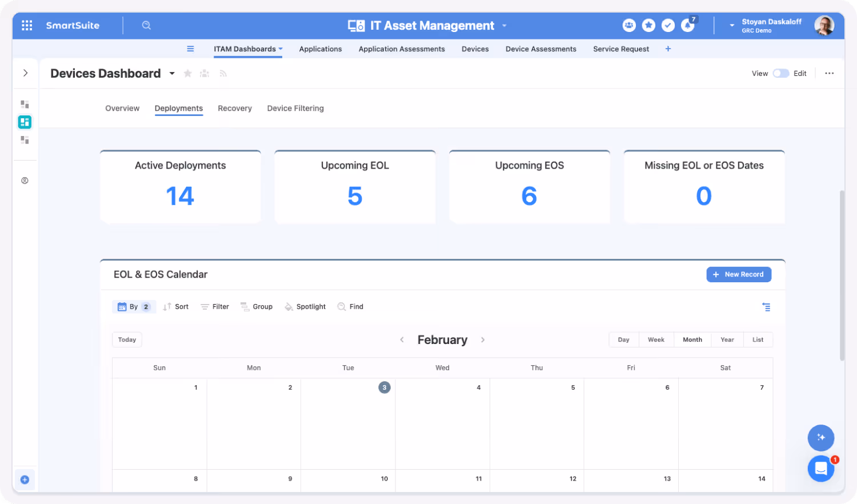The width and height of the screenshot is (857, 504).
Task: Open Group options in calendar toolbar
Action: click(x=257, y=307)
